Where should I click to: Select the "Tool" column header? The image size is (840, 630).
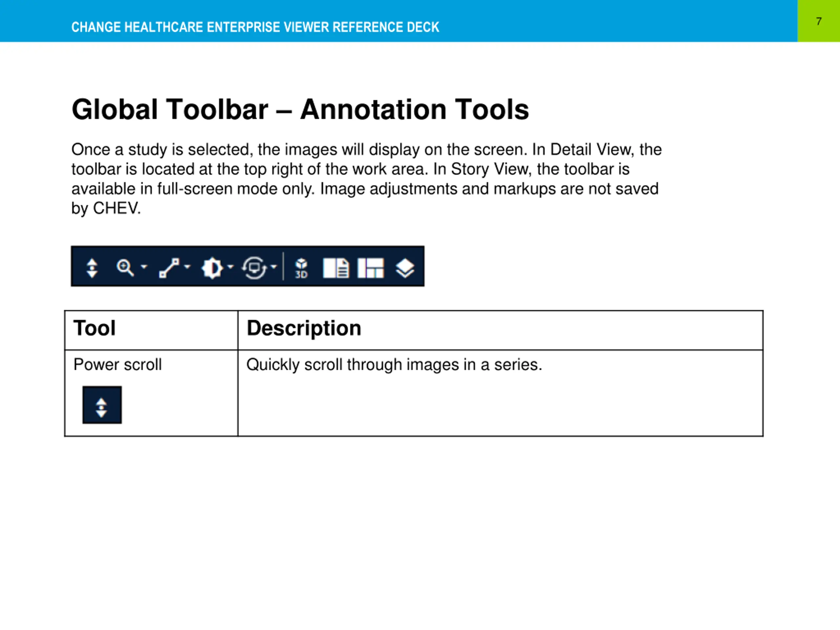94,328
